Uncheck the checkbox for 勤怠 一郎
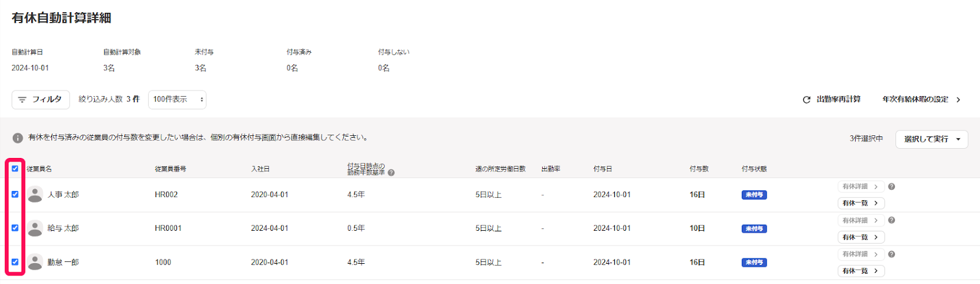The width and height of the screenshot is (980, 284). coord(15,262)
